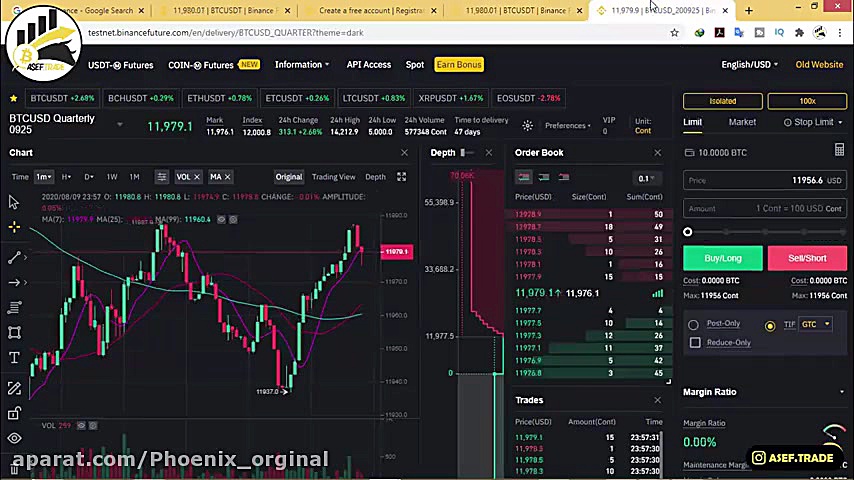Select ETHUSDT in the ticker bar
Image resolution: width=854 pixels, height=480 pixels.
tap(219, 98)
